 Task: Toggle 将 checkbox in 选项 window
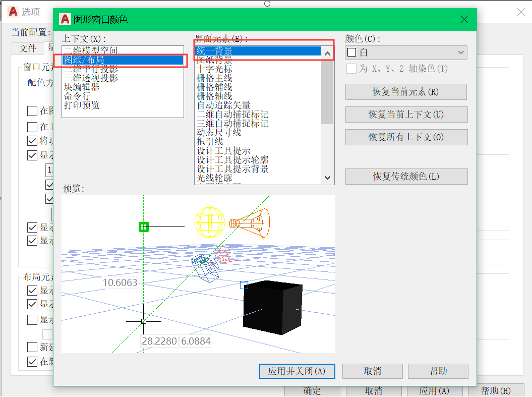pyautogui.click(x=32, y=140)
